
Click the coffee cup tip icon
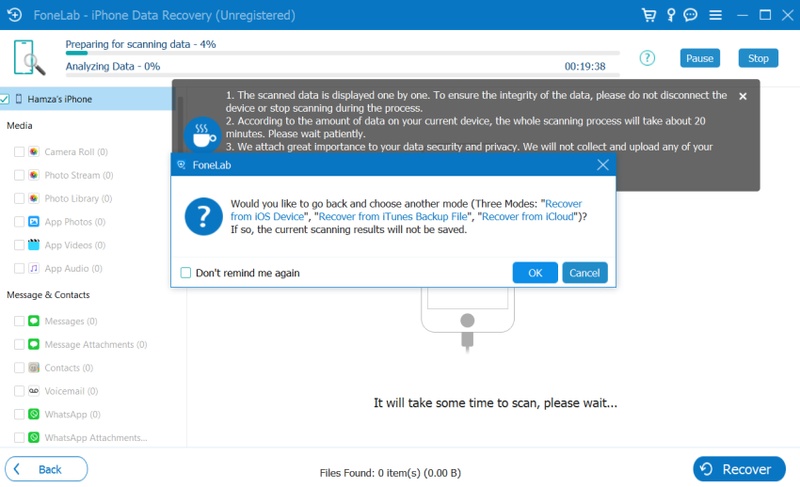tap(203, 135)
